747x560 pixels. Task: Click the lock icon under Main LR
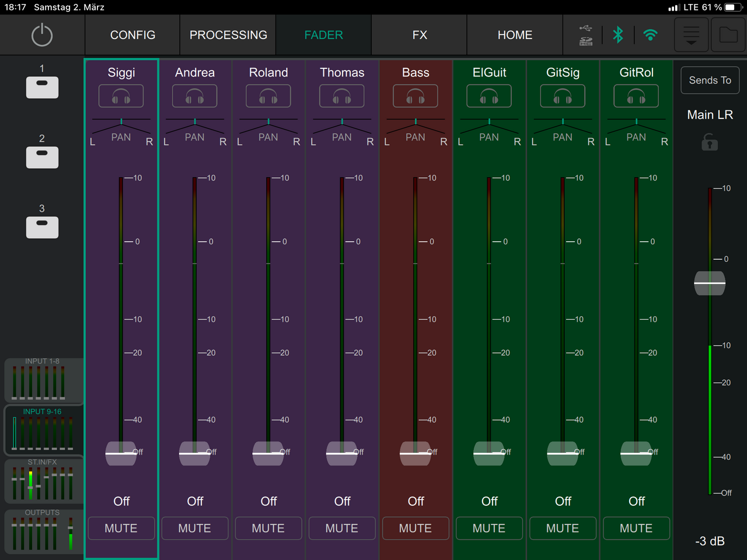[710, 142]
